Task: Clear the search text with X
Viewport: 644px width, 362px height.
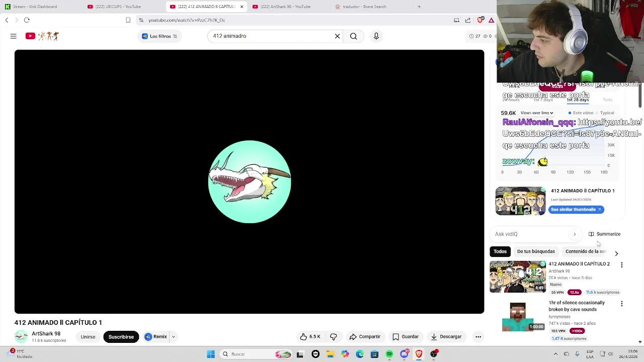Action: 337,36
